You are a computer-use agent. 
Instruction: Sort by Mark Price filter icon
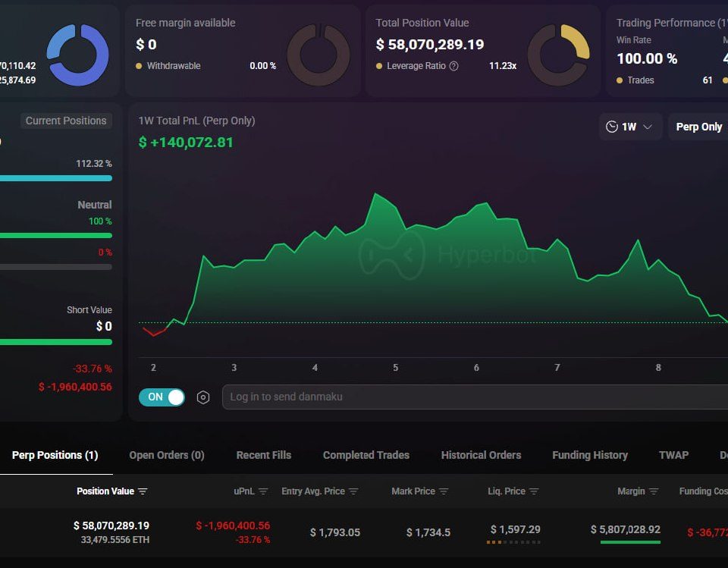[444, 491]
